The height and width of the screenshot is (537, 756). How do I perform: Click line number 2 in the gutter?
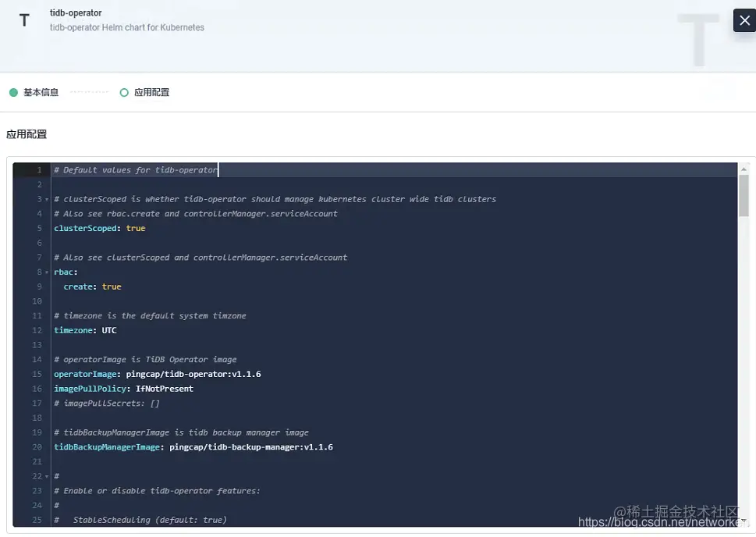pos(40,184)
